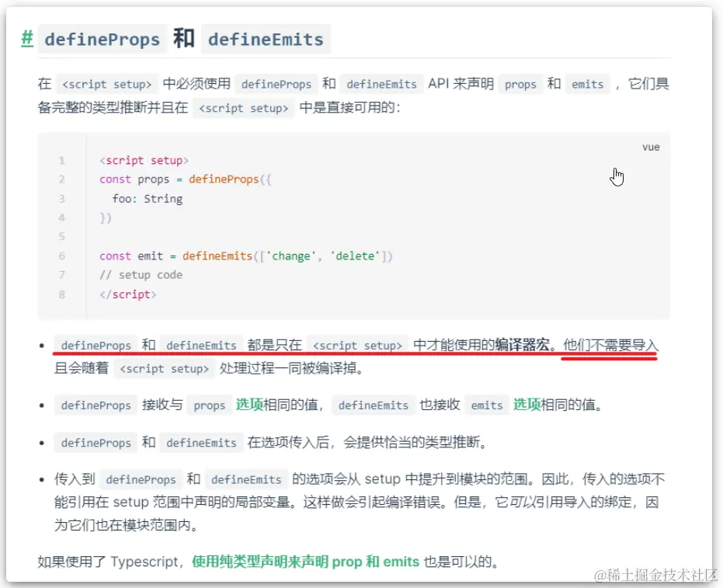Viewport: 723px width, 588px height.
Task: Click the green # anchor beside the heading
Action: tap(27, 38)
